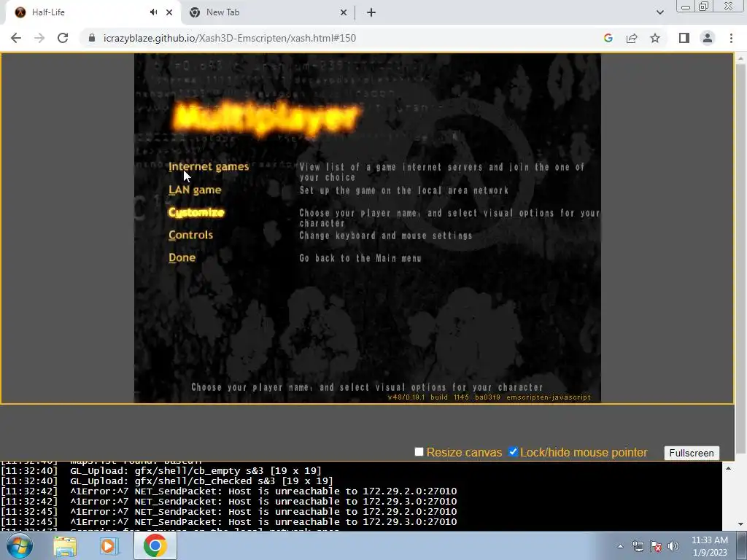The image size is (747, 560).
Task: Bookmark this page with the star
Action: point(655,38)
